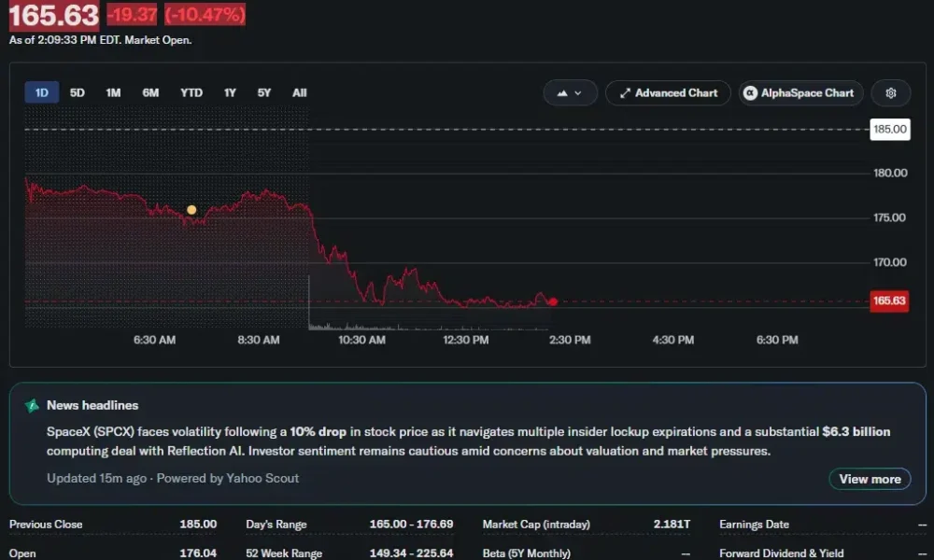The image size is (934, 560).
Task: Click the 170.00 price axis label
Action: pyautogui.click(x=890, y=262)
